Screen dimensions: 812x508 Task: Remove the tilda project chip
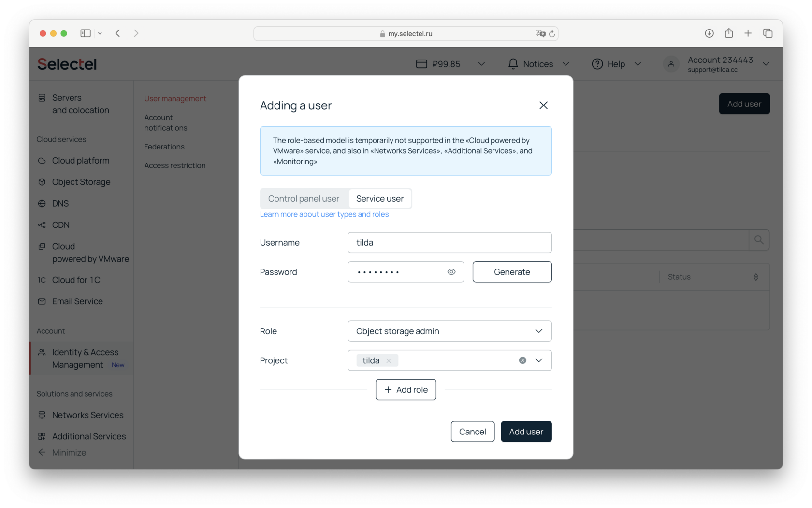pos(389,360)
